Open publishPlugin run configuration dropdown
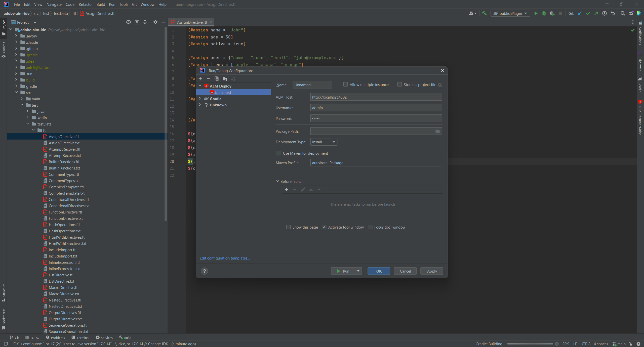 (x=510, y=13)
